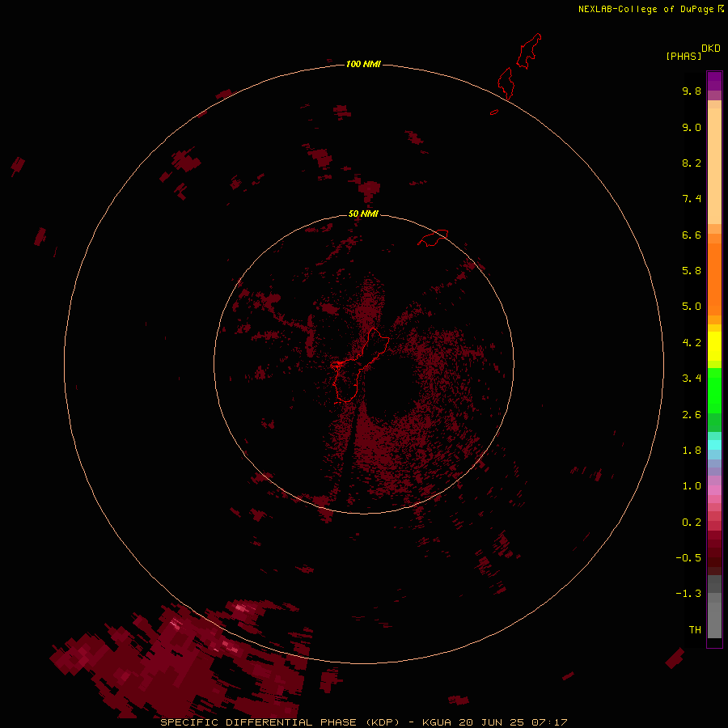Viewport: 728px width, 728px height.
Task: Click the 0.2 colorbar value
Action: click(x=692, y=523)
